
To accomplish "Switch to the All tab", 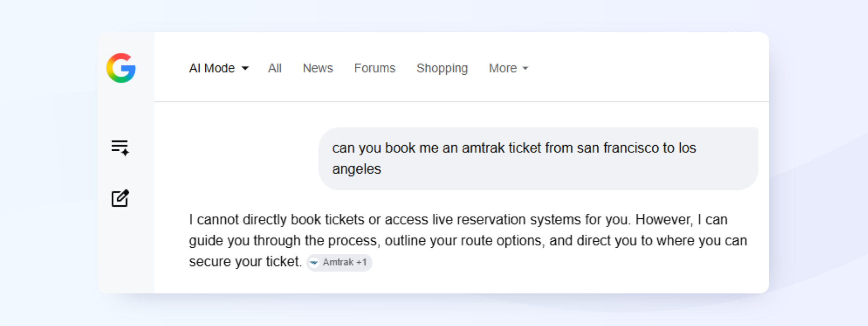I will (275, 68).
